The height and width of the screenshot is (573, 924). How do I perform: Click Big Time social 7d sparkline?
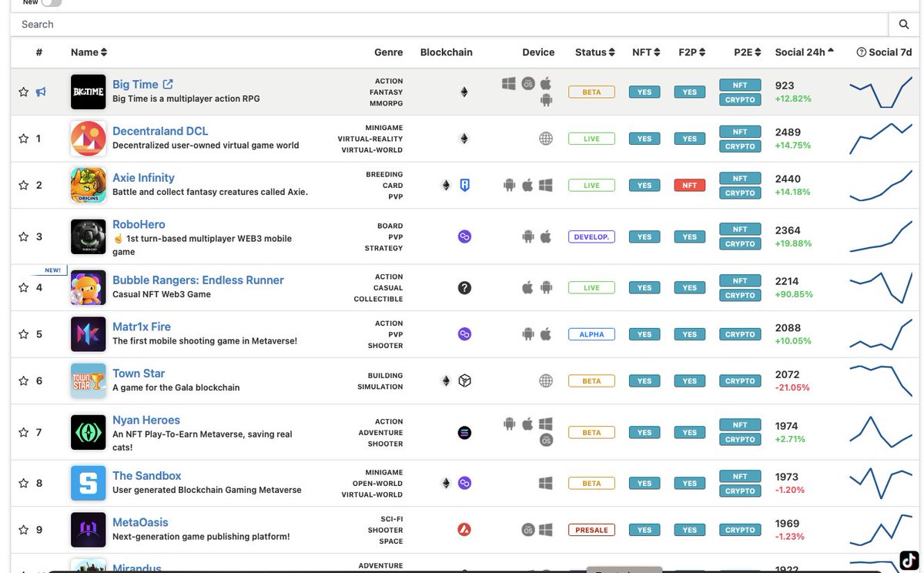(881, 92)
